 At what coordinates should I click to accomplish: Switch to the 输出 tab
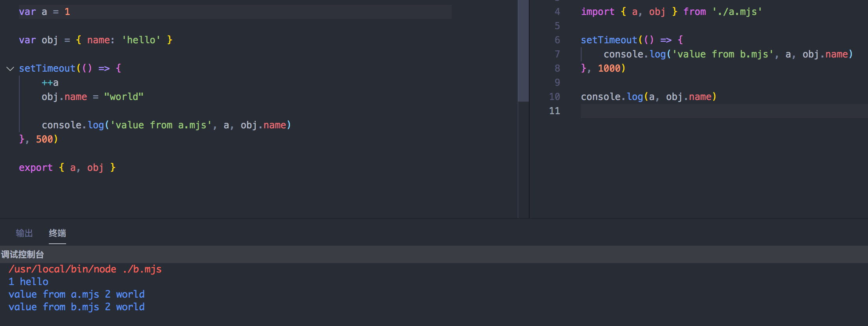click(x=24, y=233)
